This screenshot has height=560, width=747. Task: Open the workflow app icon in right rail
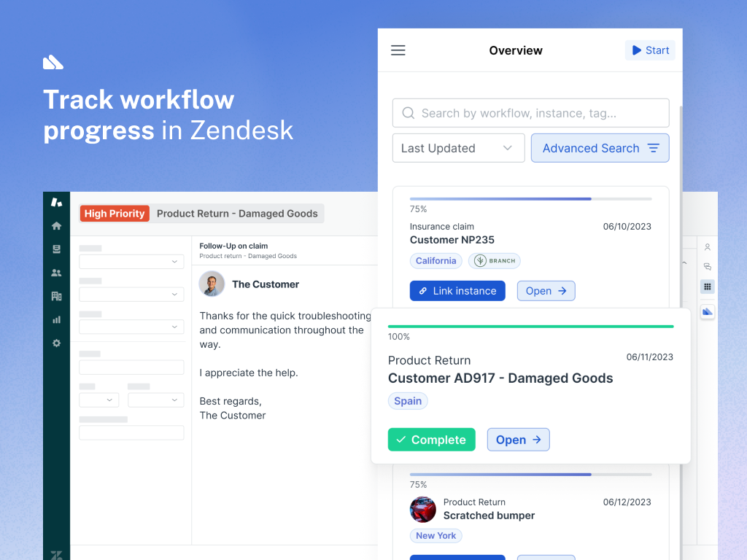tap(708, 311)
